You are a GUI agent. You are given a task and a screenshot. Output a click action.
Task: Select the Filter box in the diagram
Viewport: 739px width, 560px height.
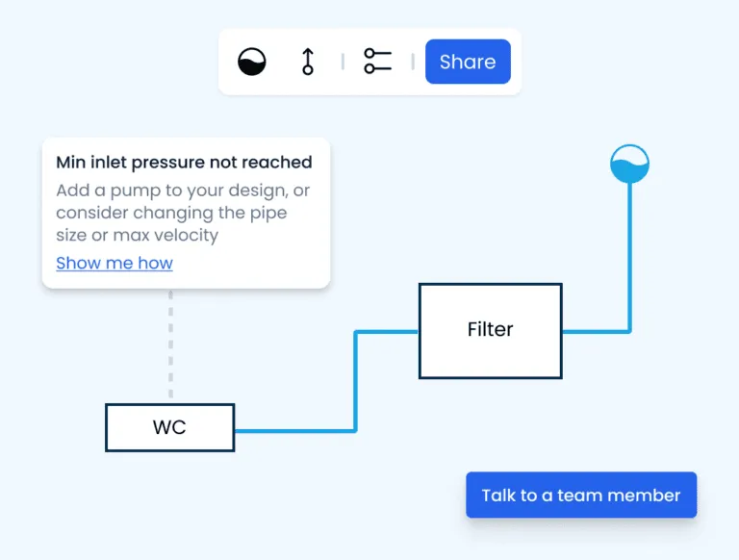pos(490,330)
